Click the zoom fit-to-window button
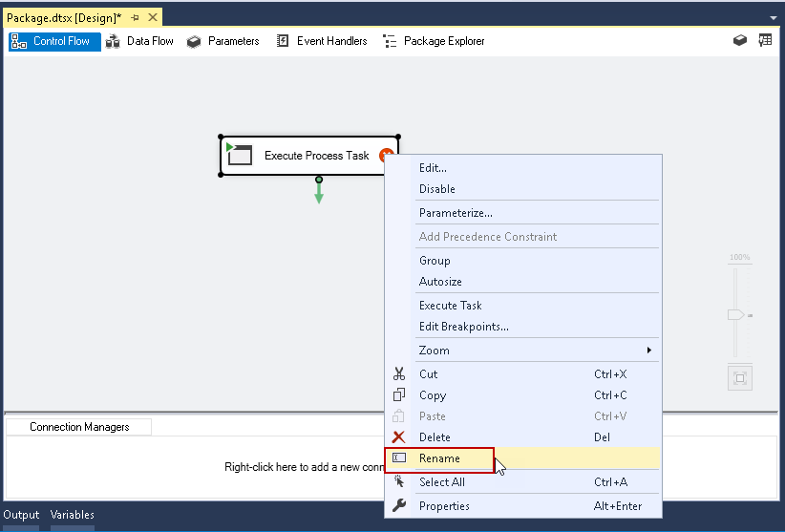The image size is (785, 532). tap(738, 377)
